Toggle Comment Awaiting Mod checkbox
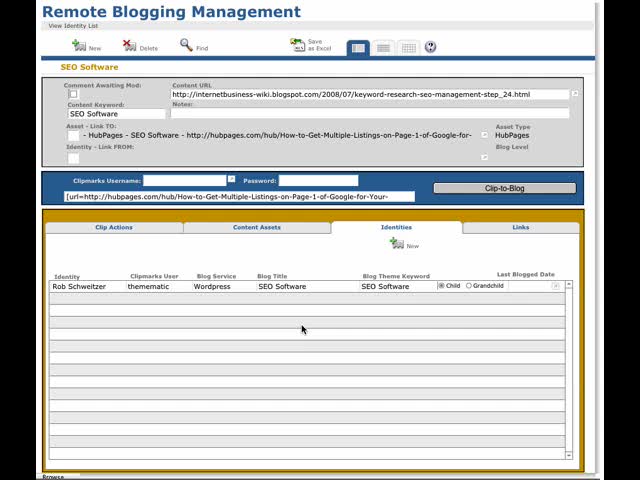Screen dimensions: 640x480 click(x=73, y=94)
